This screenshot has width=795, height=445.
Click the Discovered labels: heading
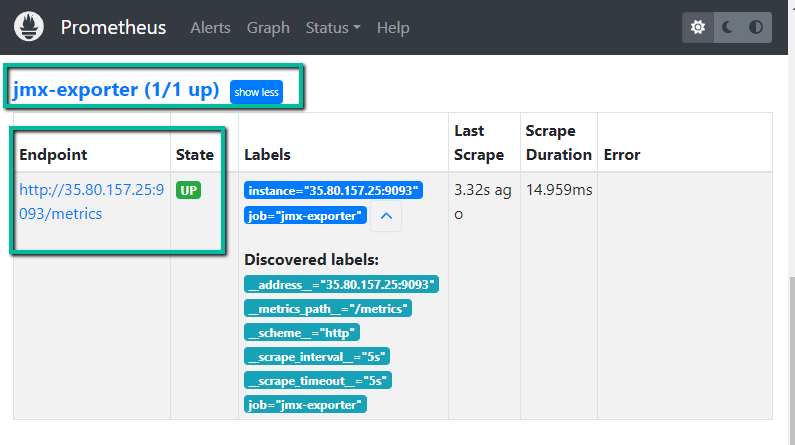311,259
